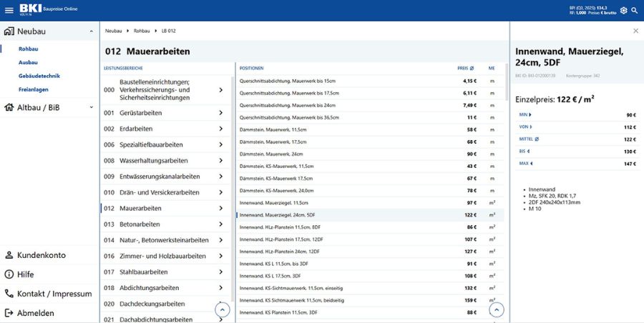Select 'Innenwand, HLz-Planstein 17,5cm, 12DF' position
This screenshot has height=323, width=644.
[x=370, y=239]
